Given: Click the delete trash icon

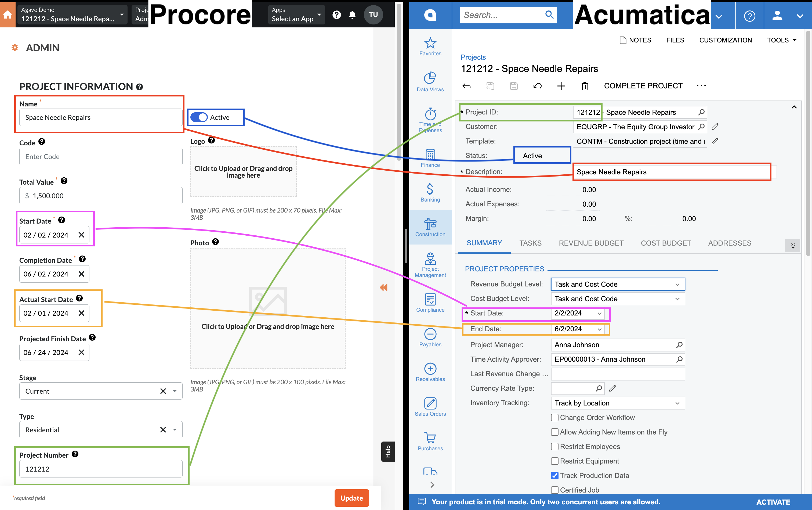Looking at the screenshot, I should point(585,86).
